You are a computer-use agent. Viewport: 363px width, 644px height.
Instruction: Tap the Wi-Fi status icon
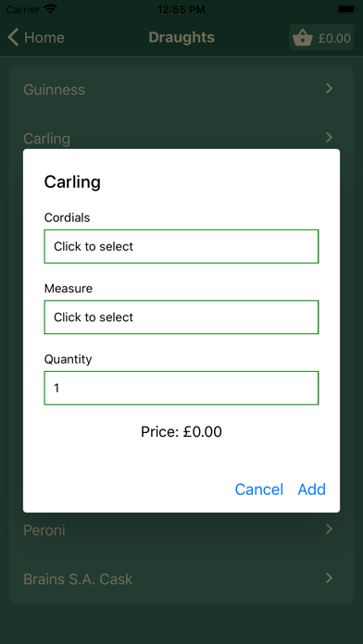pyautogui.click(x=51, y=8)
